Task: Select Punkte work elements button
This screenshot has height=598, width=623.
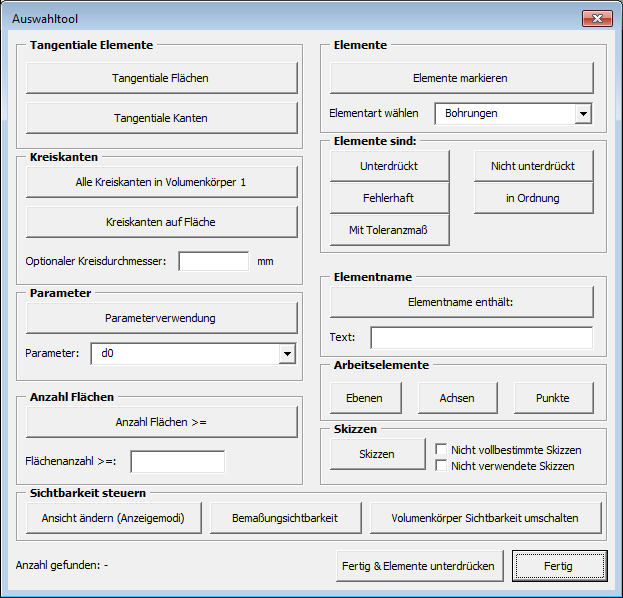Action: click(554, 398)
